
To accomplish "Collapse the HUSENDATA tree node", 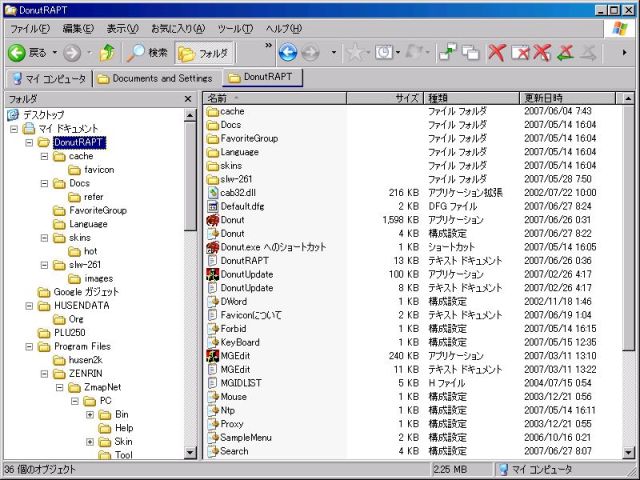I will coord(29,306).
